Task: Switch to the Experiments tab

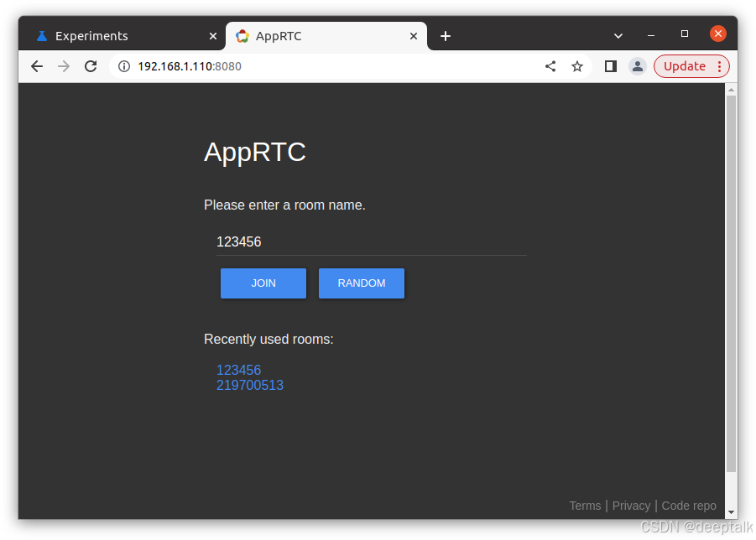Action: [x=122, y=36]
